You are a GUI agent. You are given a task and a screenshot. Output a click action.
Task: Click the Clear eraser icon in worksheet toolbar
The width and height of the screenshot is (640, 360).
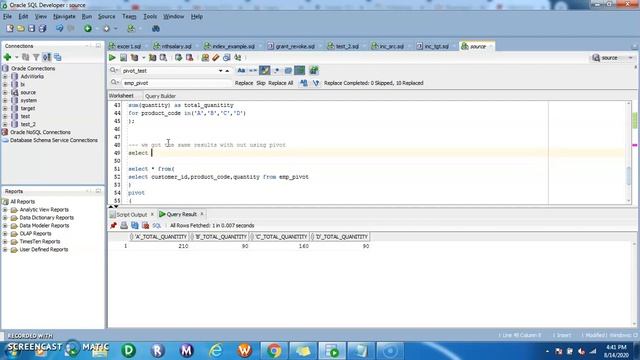point(216,58)
